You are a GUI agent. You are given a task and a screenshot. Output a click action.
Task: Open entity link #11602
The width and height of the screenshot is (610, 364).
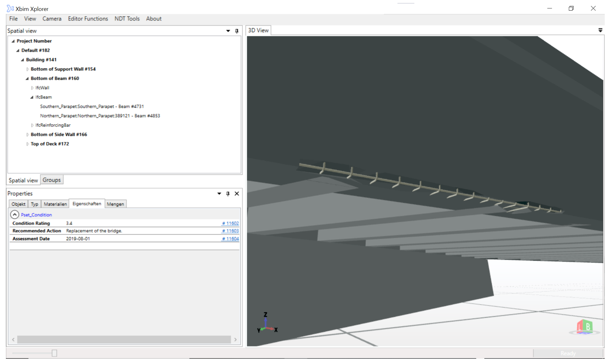click(x=230, y=223)
